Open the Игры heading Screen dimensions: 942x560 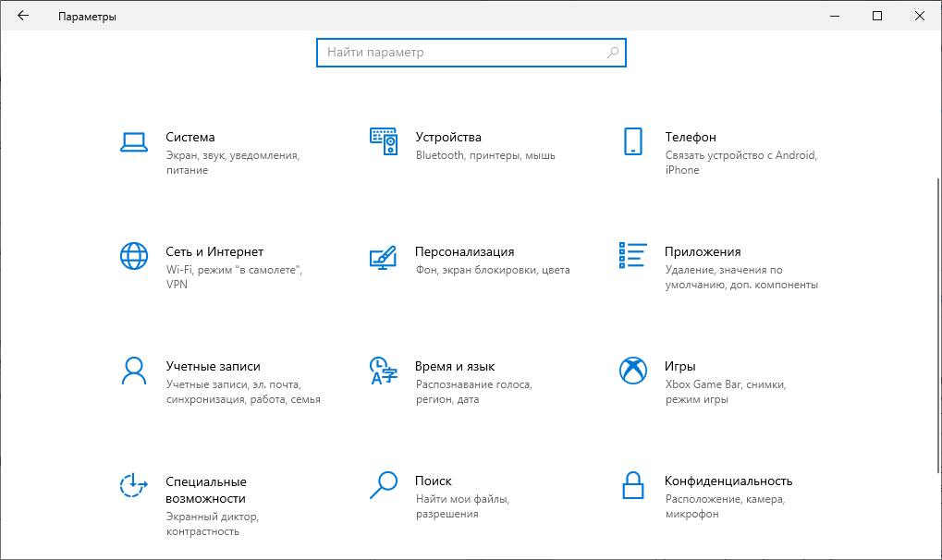tap(679, 367)
